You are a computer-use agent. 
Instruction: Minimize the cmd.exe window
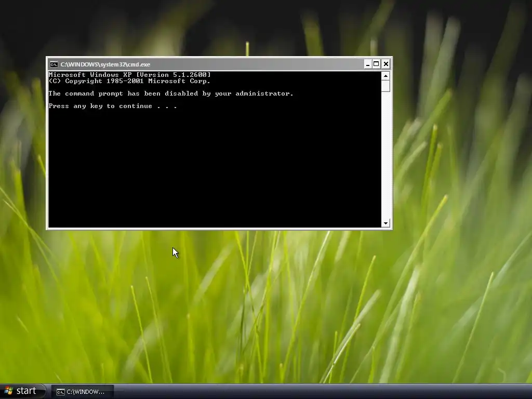pyautogui.click(x=368, y=64)
